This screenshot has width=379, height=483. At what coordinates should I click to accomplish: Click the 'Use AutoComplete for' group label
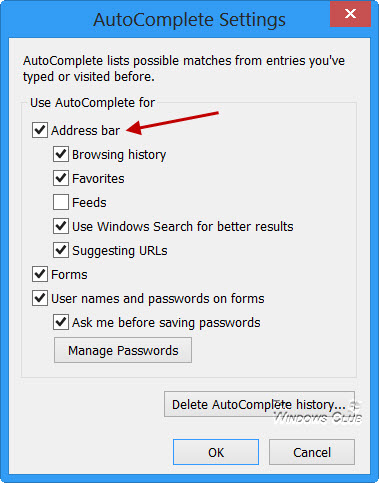pyautogui.click(x=92, y=103)
